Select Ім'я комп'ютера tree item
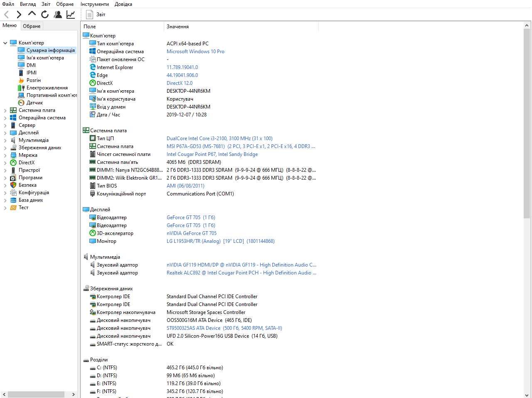 click(x=45, y=58)
